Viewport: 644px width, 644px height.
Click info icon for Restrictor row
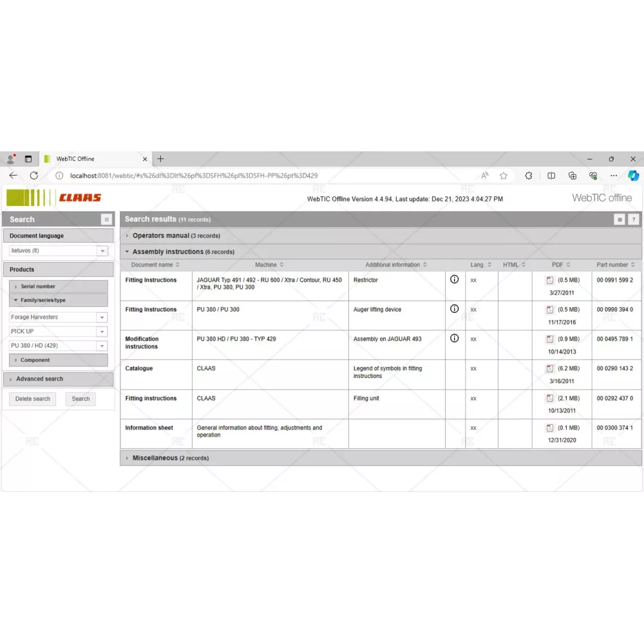click(454, 279)
